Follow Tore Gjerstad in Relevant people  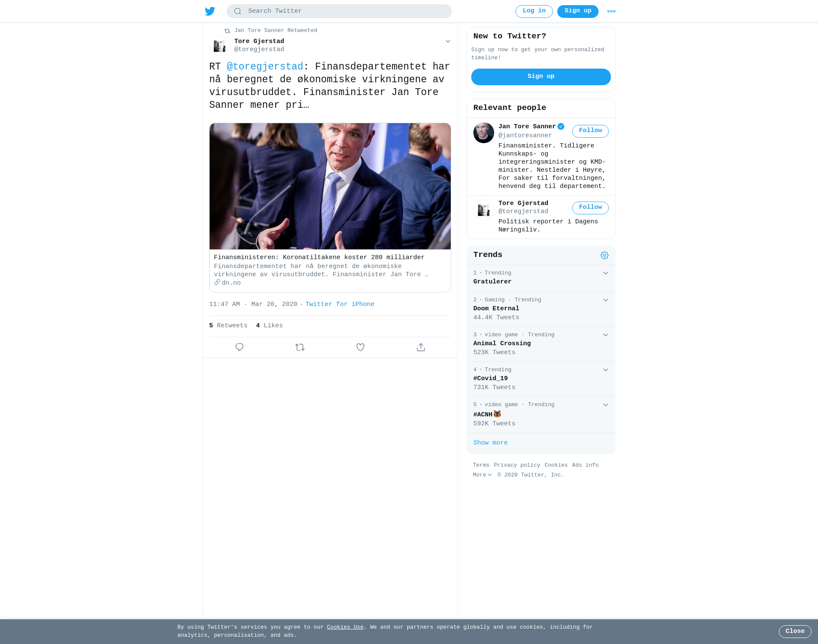click(x=590, y=208)
